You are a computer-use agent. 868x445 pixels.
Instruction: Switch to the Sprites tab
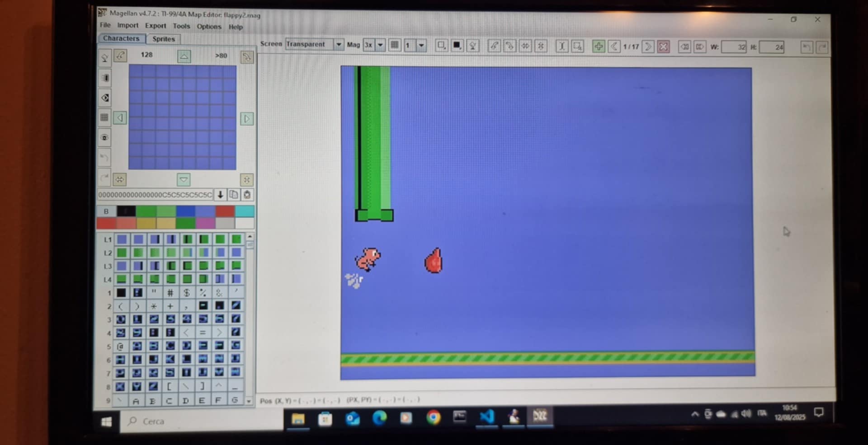click(163, 39)
